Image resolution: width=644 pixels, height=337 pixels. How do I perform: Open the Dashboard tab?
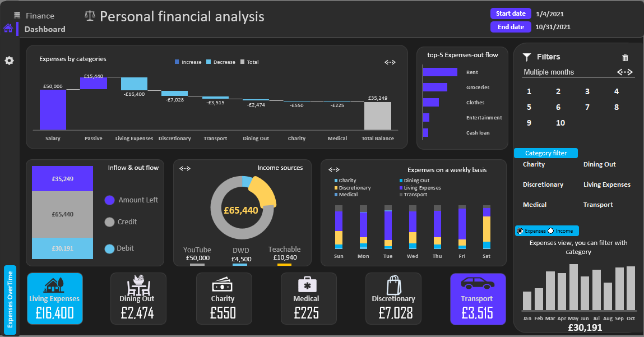[45, 29]
